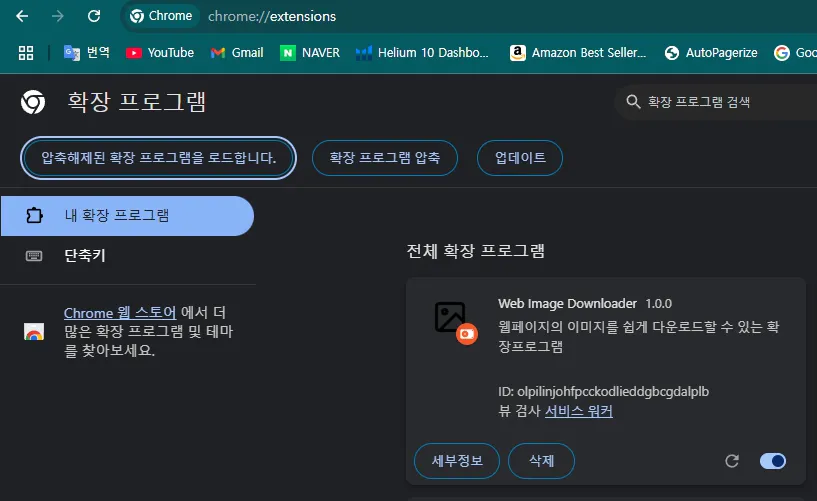
Task: Open the Google bookmark at the bar's end
Action: coord(795,53)
